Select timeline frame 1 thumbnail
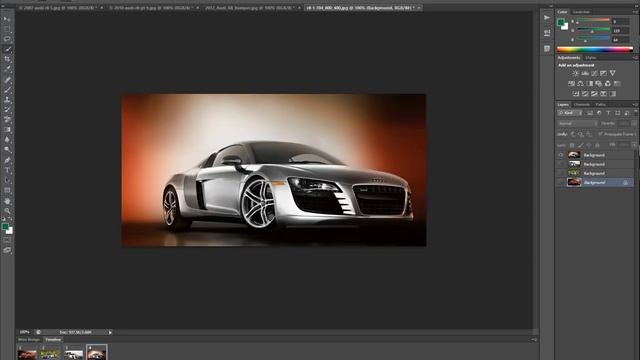The width and height of the screenshot is (640, 360). (27, 353)
